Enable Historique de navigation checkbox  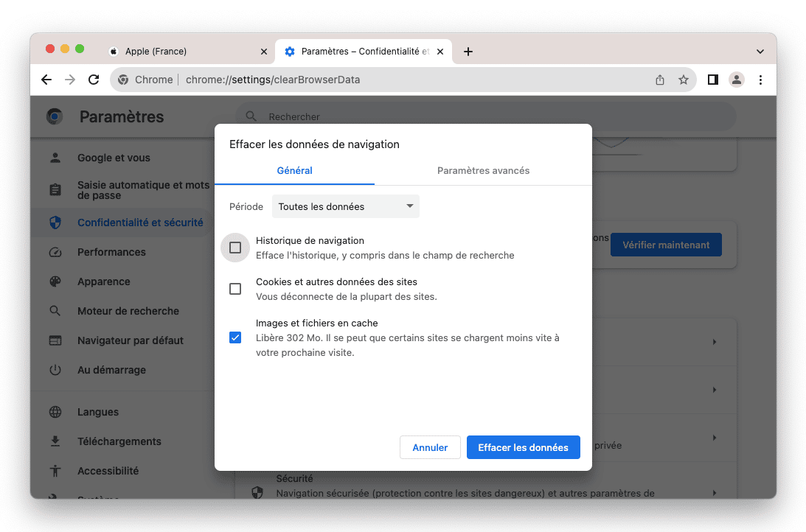[235, 248]
